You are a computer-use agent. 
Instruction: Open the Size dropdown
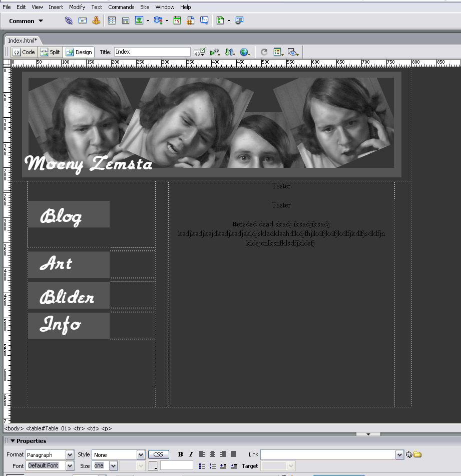[114, 465]
